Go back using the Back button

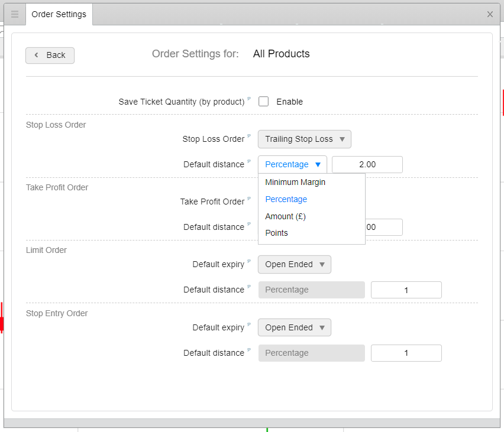pyautogui.click(x=50, y=55)
